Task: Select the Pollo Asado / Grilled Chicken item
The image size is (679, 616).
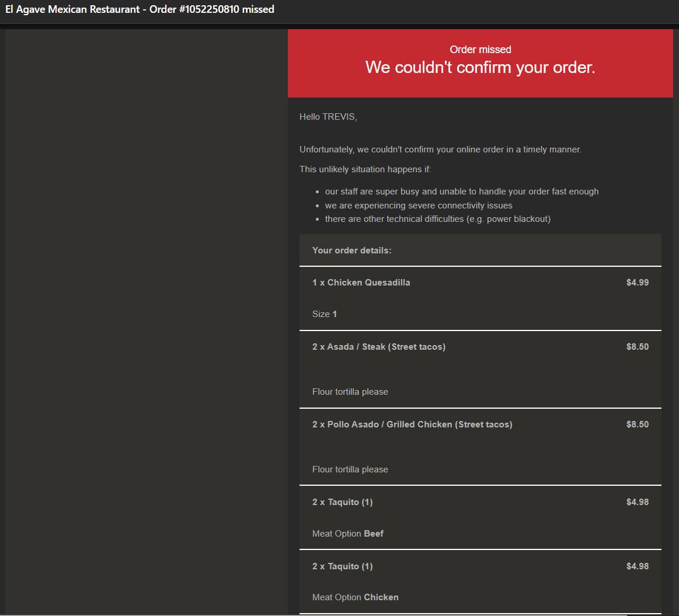Action: click(412, 424)
